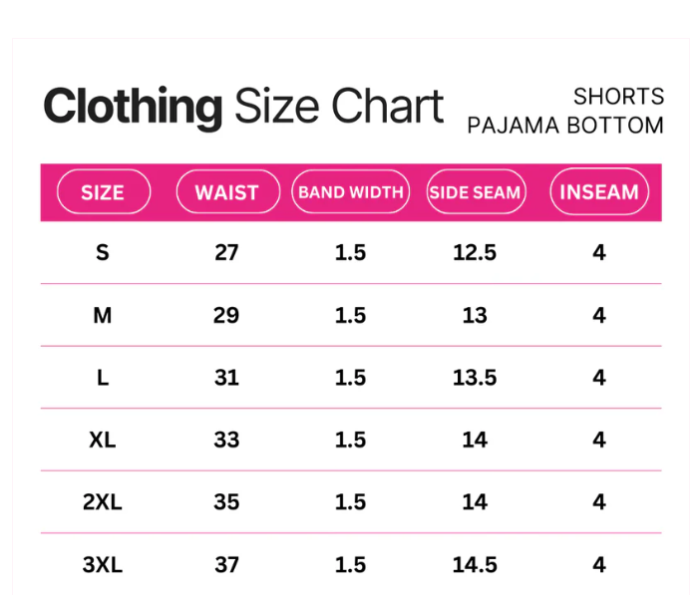Screen dimensions: 700x595
Task: Click waist value 33
Action: coord(226,441)
